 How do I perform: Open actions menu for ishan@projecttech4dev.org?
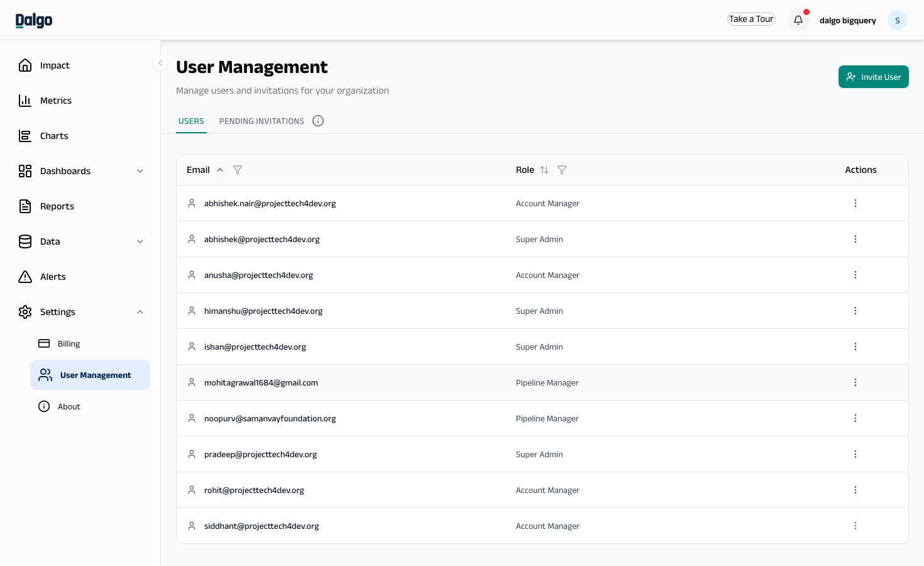coord(855,347)
